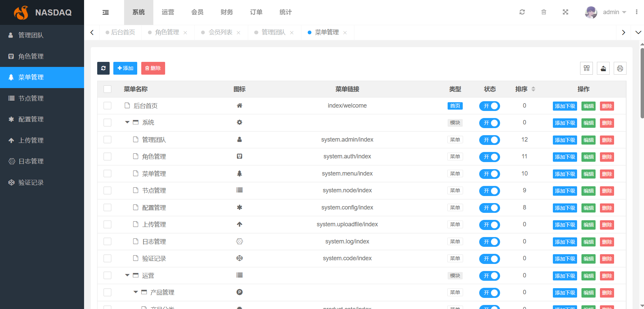Viewport: 644px width, 309px height.
Task: Click the dark refresh table button
Action: pos(103,68)
